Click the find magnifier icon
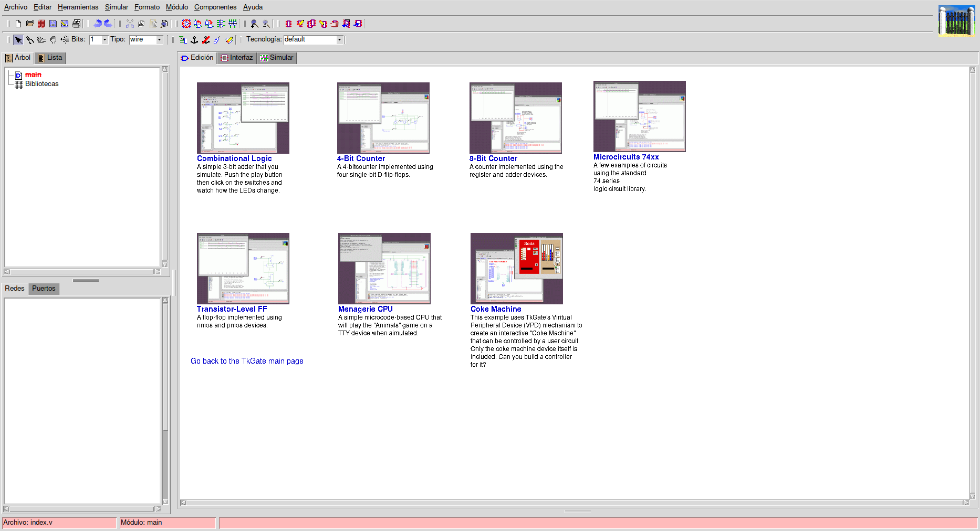This screenshot has height=531, width=980. coord(164,24)
